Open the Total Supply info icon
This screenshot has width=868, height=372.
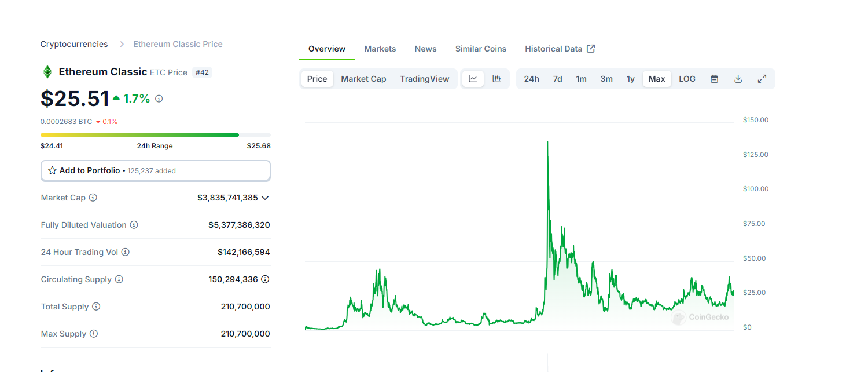[x=96, y=307]
